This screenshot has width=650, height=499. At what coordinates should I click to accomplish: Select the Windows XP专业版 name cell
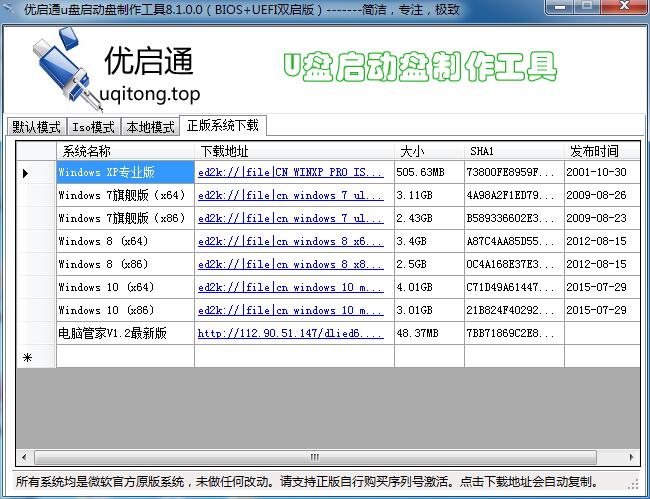click(x=125, y=172)
